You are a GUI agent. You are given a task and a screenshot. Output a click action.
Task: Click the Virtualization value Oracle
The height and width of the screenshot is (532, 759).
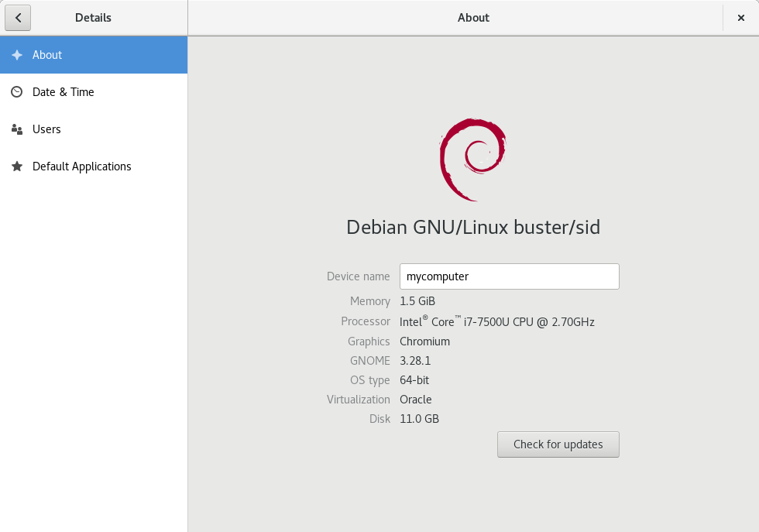pyautogui.click(x=415, y=400)
